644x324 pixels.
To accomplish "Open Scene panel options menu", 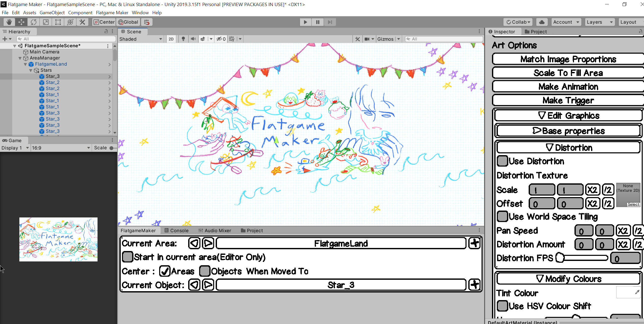I will click(x=479, y=31).
